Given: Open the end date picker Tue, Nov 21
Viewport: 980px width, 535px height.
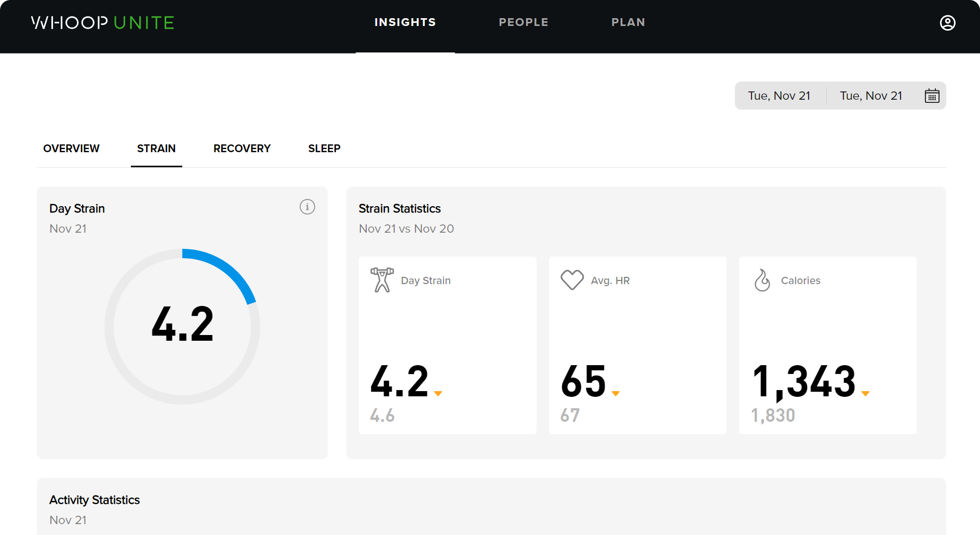Looking at the screenshot, I should [871, 96].
